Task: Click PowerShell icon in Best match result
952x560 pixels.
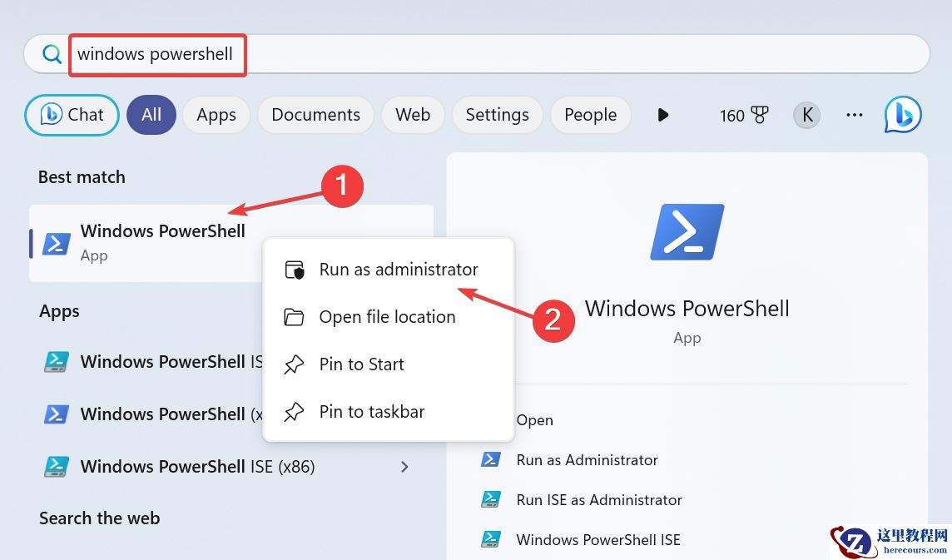Action: click(57, 243)
